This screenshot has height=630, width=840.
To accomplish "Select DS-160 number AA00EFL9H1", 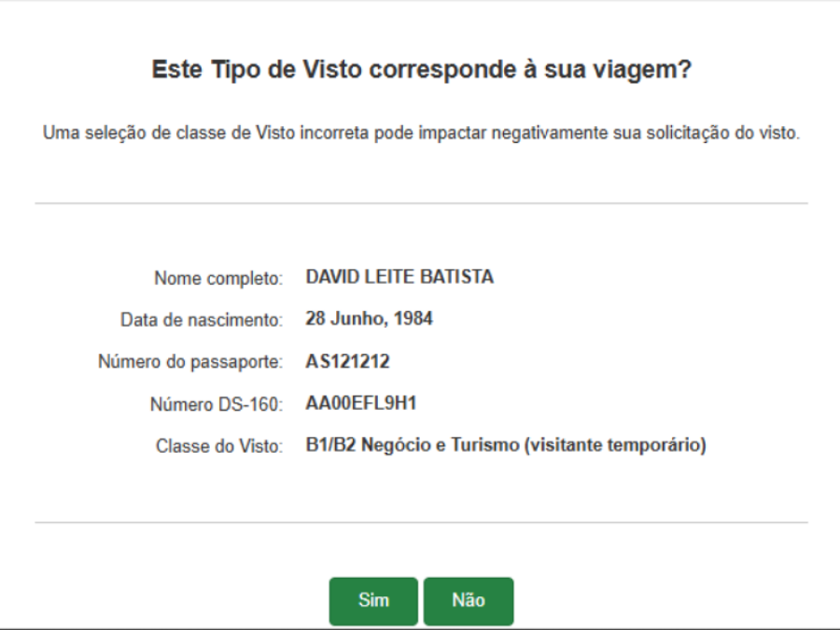I will click(x=360, y=404).
